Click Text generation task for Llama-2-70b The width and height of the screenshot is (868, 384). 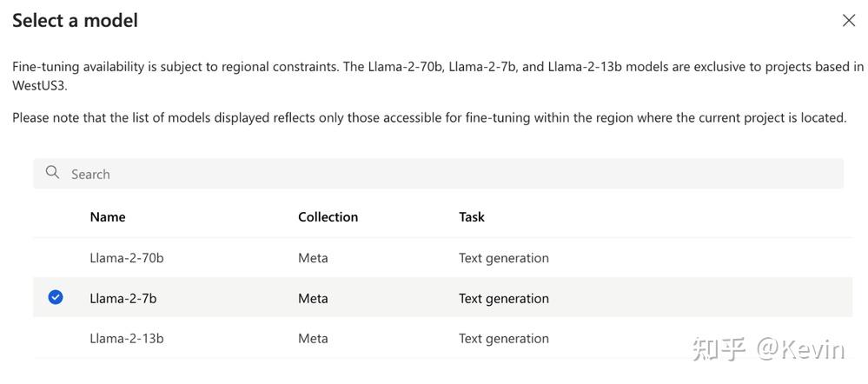[x=504, y=258]
